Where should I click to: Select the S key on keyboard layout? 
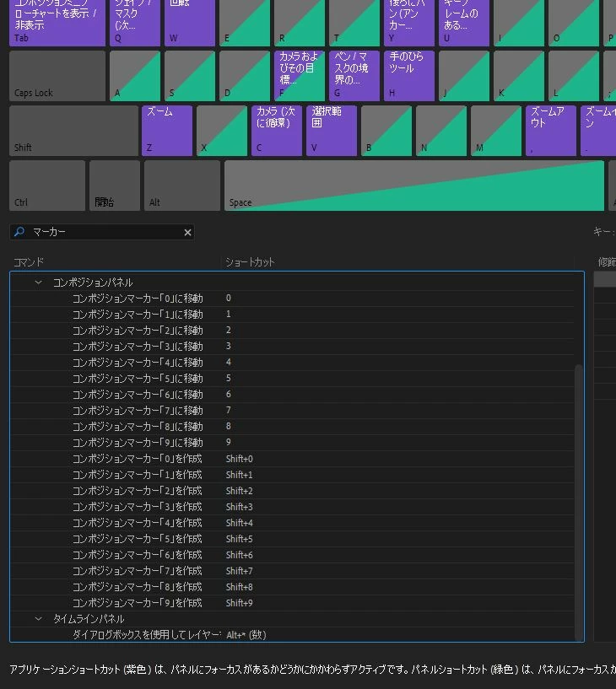click(190, 76)
